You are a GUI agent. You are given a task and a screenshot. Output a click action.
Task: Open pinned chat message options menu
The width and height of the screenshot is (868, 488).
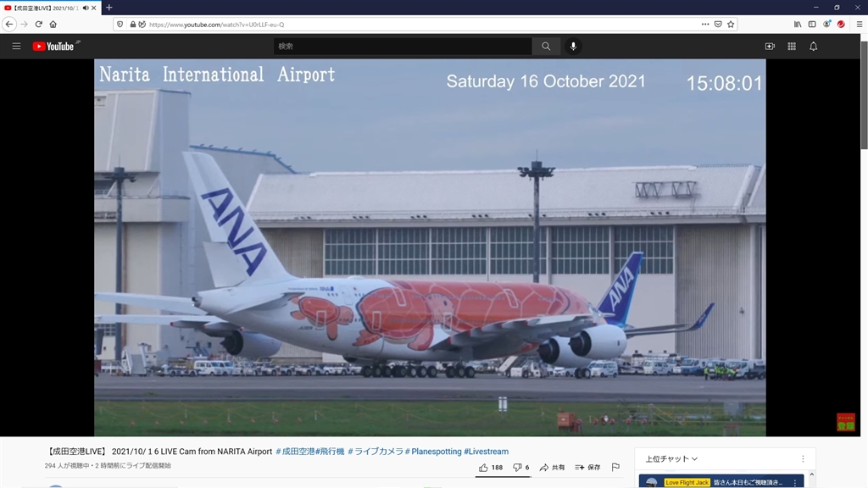[x=795, y=482]
